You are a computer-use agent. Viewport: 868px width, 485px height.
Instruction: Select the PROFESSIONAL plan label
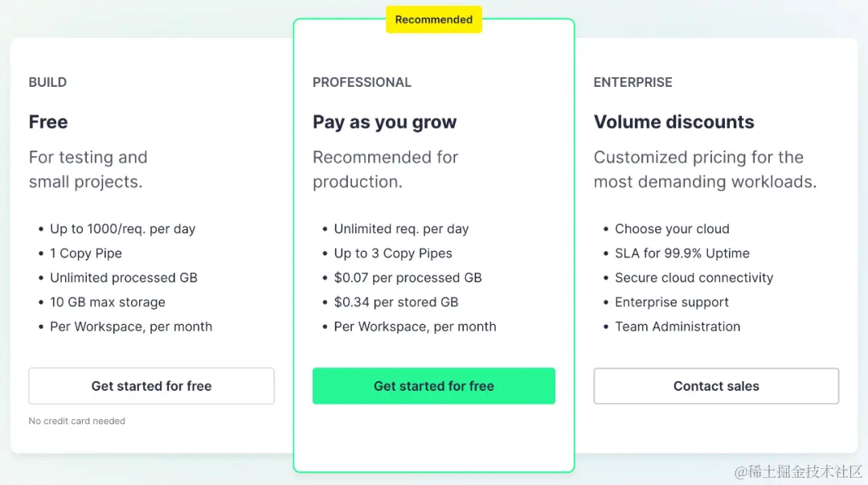click(x=362, y=82)
